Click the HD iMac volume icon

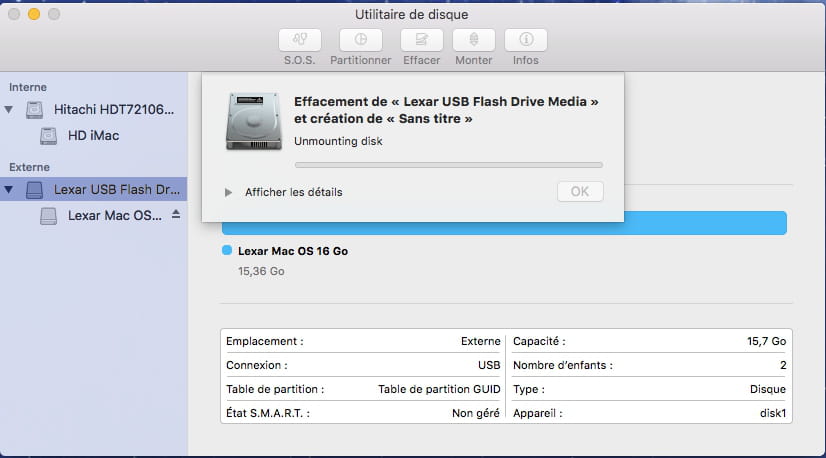point(48,136)
